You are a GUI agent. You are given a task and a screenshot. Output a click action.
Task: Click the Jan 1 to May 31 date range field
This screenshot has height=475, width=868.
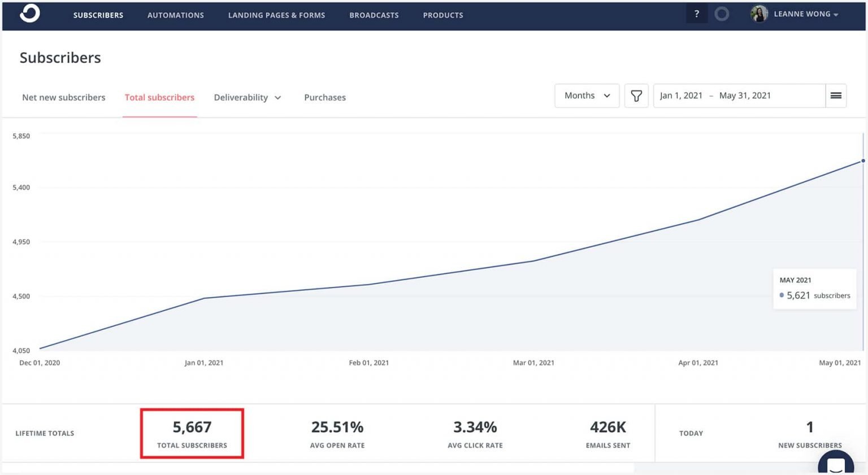(x=715, y=95)
